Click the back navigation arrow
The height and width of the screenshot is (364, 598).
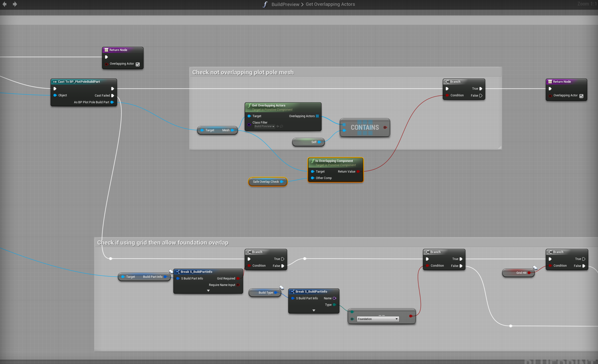tap(4, 4)
